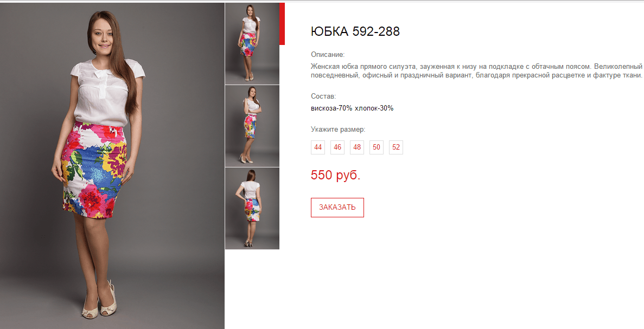The image size is (644, 329).
Task: Click the red active thumbnail marker
Action: 282,24
